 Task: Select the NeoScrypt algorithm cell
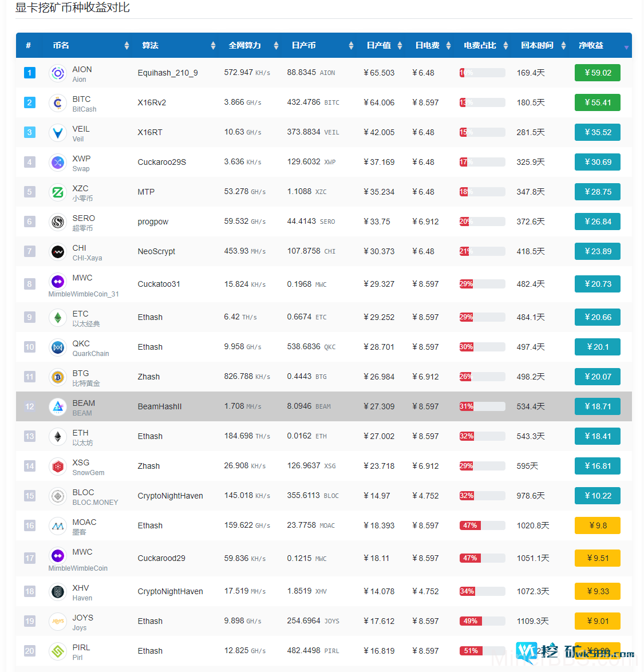(x=156, y=252)
